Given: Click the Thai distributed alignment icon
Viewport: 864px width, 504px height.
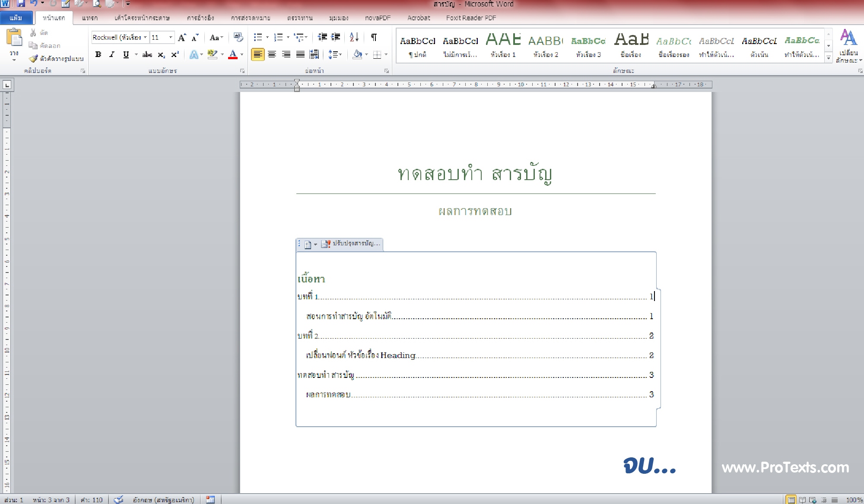Looking at the screenshot, I should click(x=314, y=54).
